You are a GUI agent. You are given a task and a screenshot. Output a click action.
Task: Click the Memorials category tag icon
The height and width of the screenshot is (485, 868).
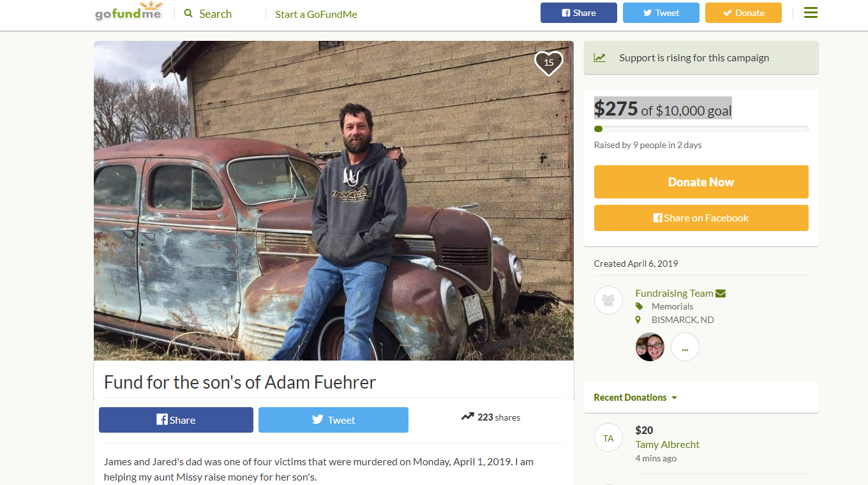[638, 306]
